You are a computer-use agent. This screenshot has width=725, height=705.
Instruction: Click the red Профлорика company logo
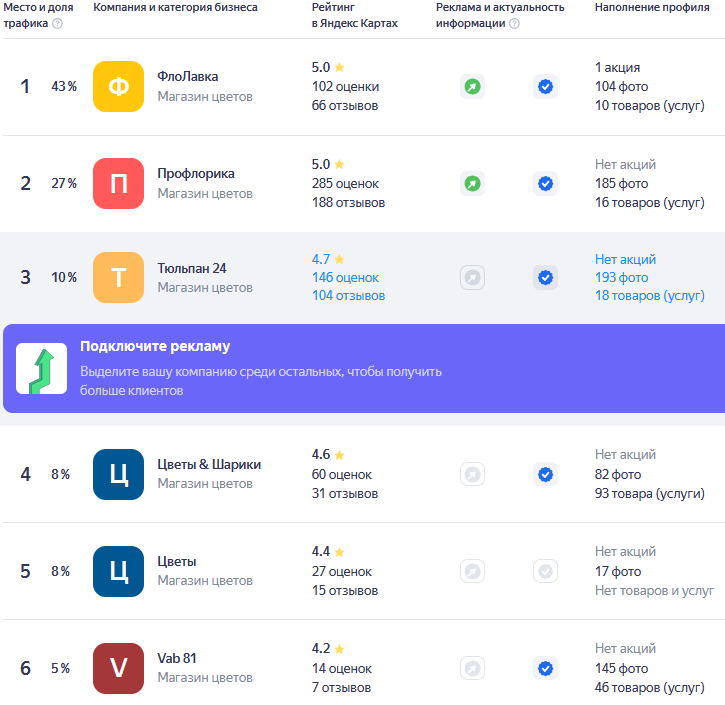tap(118, 184)
